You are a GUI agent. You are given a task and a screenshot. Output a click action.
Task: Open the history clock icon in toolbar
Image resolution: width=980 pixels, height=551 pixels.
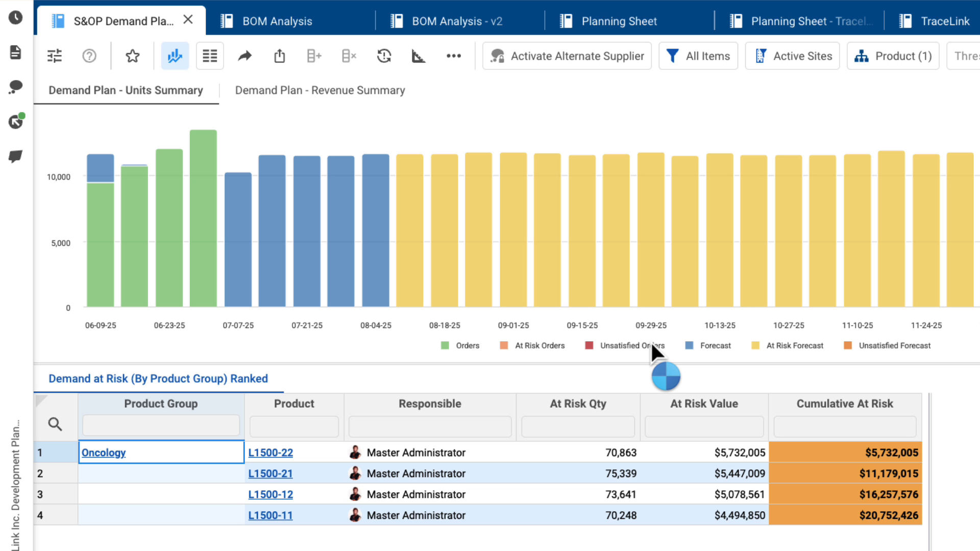pos(384,56)
